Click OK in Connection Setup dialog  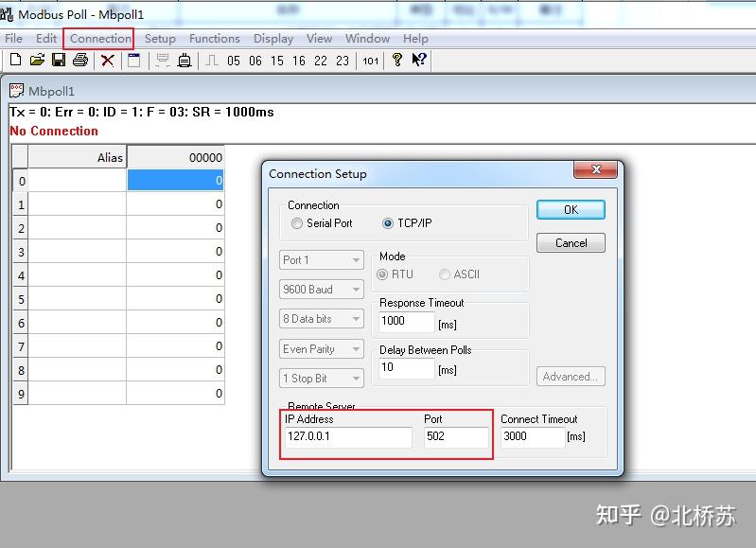tap(571, 210)
